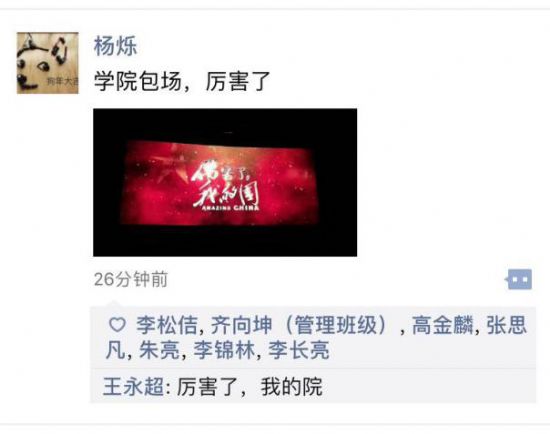Screen dimensions: 550x434
Task: Open commenter 王永超's profile
Action: 133,387
